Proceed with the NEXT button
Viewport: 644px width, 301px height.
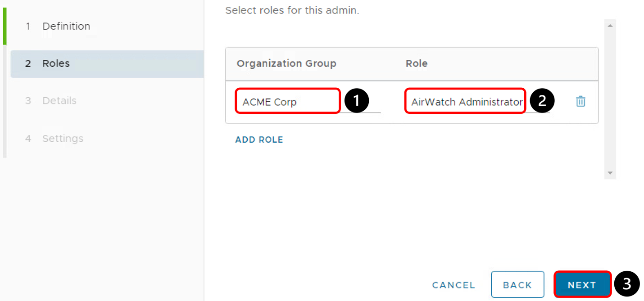[x=582, y=285]
